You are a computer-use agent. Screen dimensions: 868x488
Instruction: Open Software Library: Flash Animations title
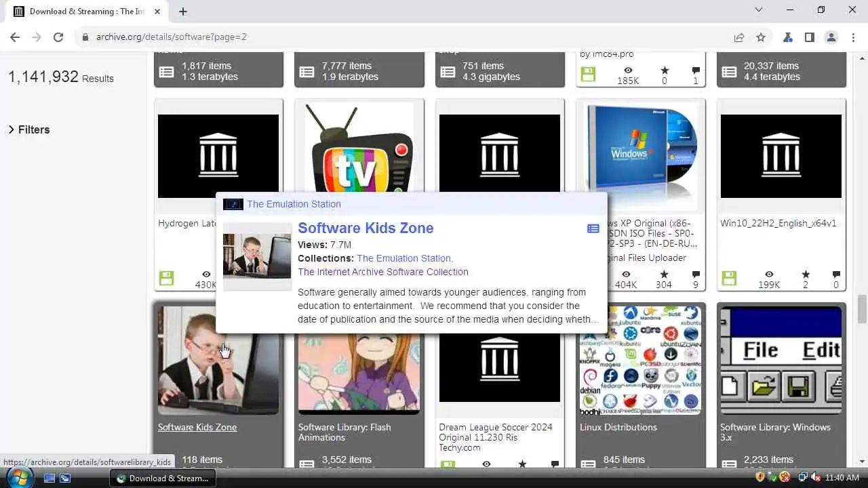point(344,432)
